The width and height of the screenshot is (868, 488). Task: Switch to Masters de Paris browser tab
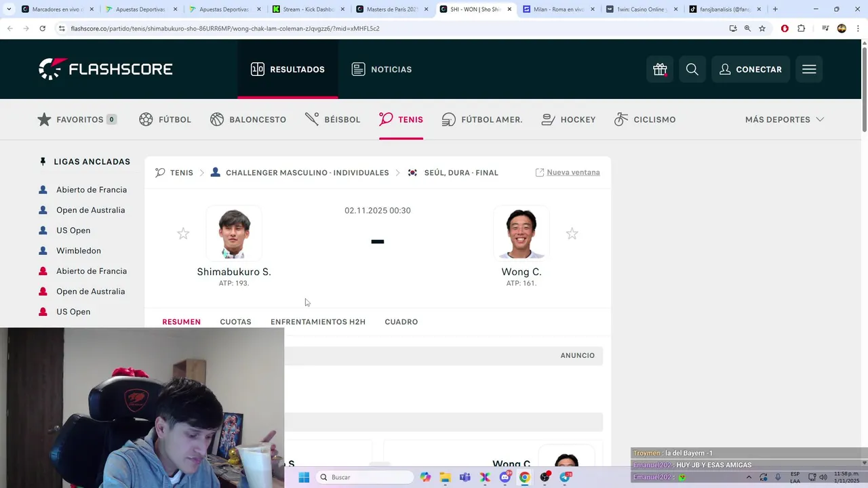(x=391, y=9)
